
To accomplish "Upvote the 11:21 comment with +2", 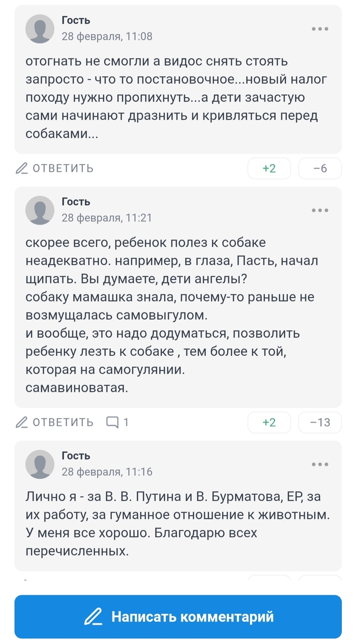I will pos(269,422).
